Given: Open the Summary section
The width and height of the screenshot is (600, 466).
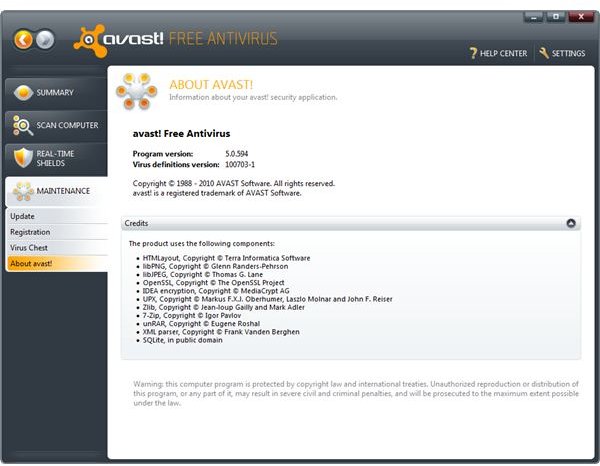Looking at the screenshot, I should pyautogui.click(x=56, y=93).
